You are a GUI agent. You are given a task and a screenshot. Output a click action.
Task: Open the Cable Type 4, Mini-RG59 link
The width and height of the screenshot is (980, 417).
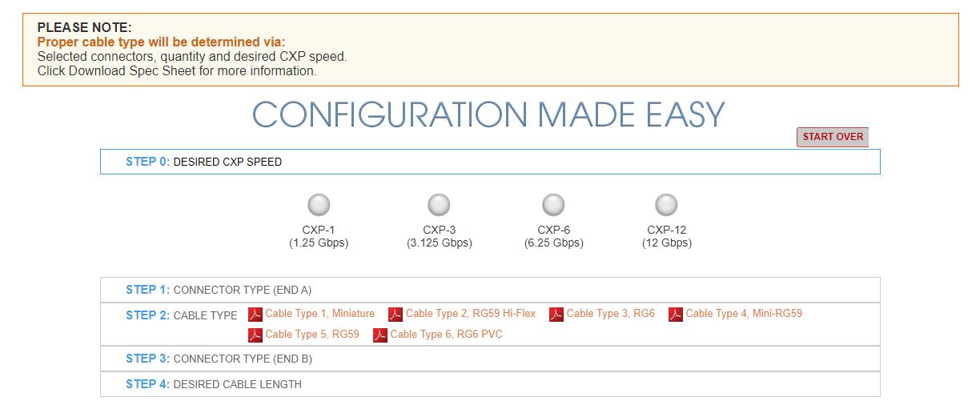pyautogui.click(x=744, y=314)
